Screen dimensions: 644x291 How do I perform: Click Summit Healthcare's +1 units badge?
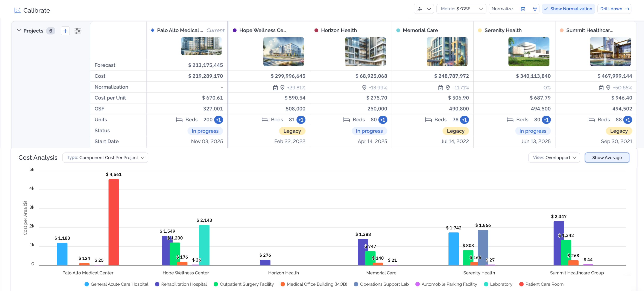[x=627, y=120]
